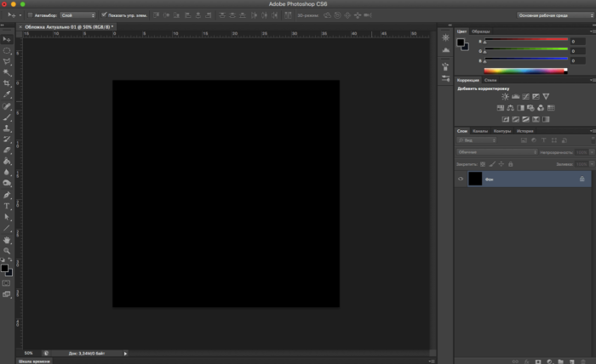The height and width of the screenshot is (364, 596).
Task: Open the Основная рабочая среда workspace dropdown
Action: click(553, 15)
